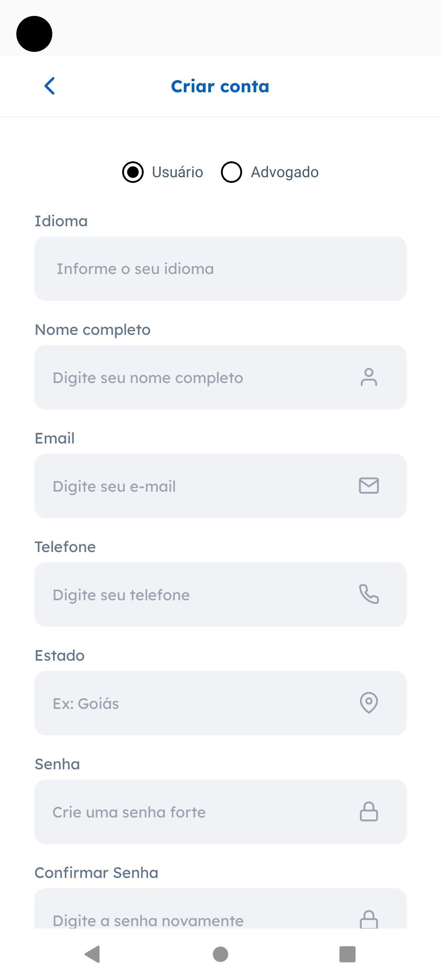Viewport: 441px width, 980px height.
Task: Select the Usuário radio button
Action: click(x=133, y=172)
